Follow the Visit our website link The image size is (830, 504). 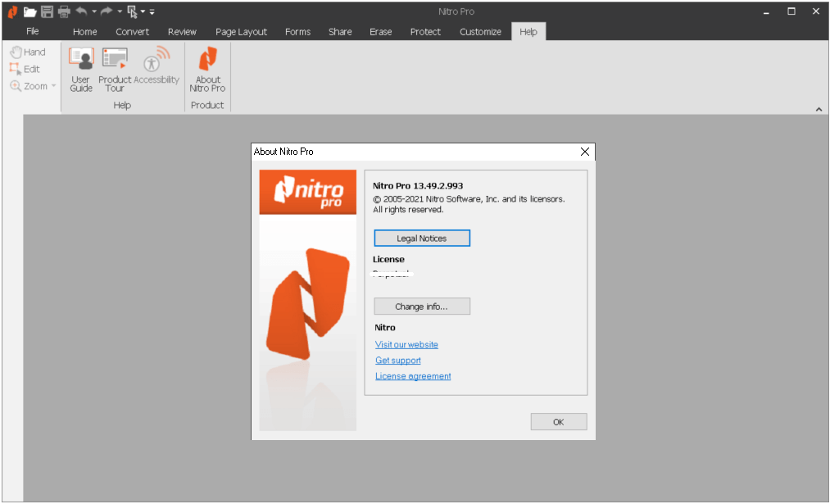406,345
